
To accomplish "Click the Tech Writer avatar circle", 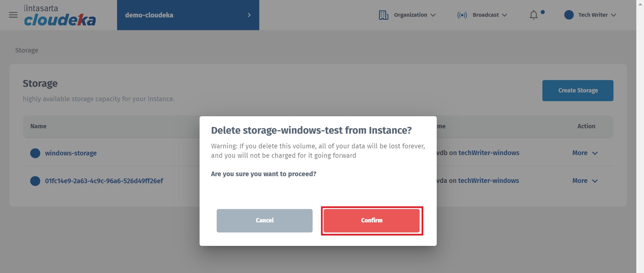I will (569, 15).
